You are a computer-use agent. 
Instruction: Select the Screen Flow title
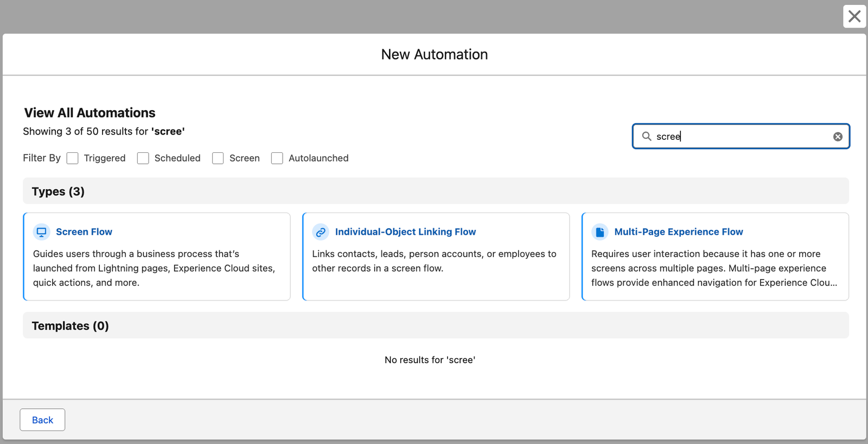pyautogui.click(x=84, y=232)
